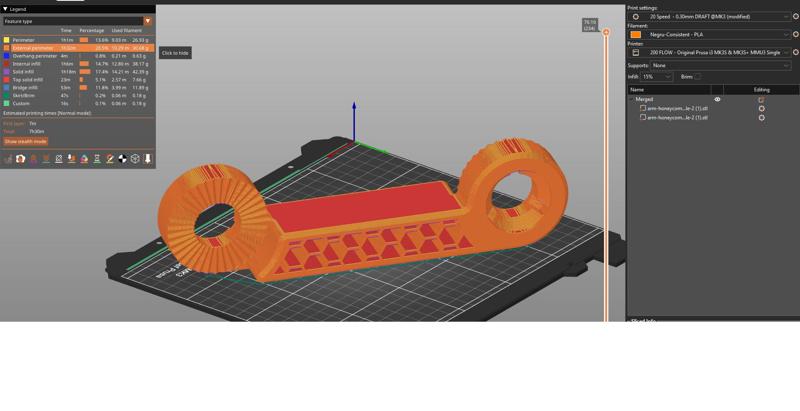Click edit icon for Merged object

(761, 99)
